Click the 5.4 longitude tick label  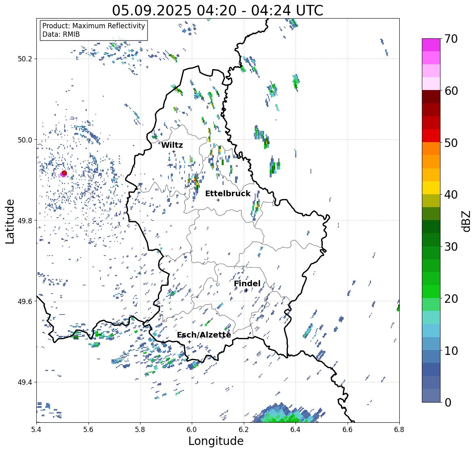tap(37, 430)
